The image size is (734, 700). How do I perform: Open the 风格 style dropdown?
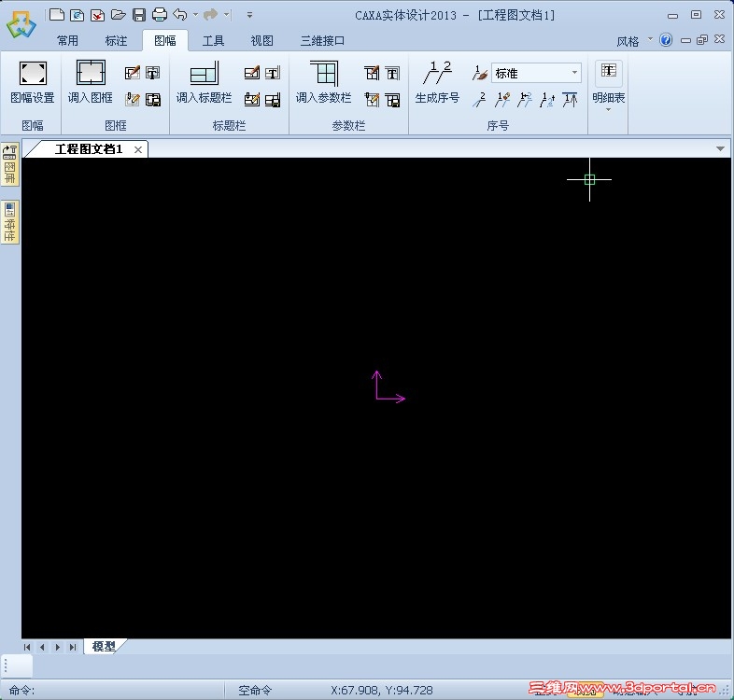(x=634, y=41)
